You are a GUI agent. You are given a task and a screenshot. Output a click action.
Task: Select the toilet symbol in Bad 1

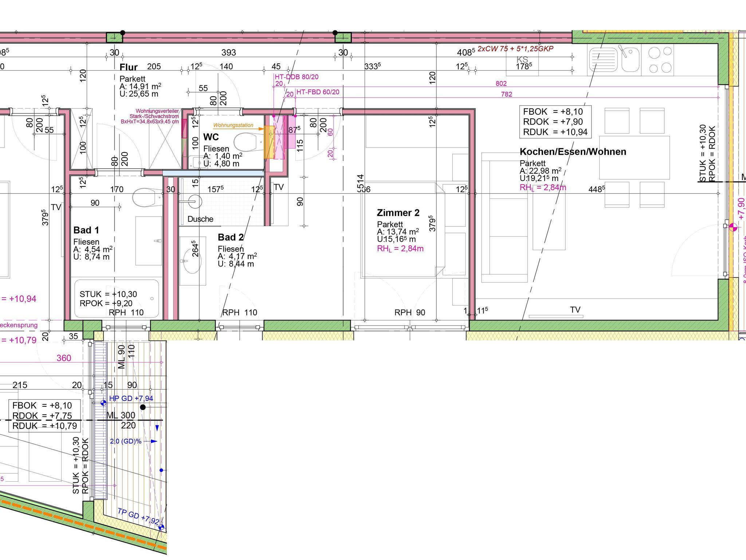pos(146,198)
